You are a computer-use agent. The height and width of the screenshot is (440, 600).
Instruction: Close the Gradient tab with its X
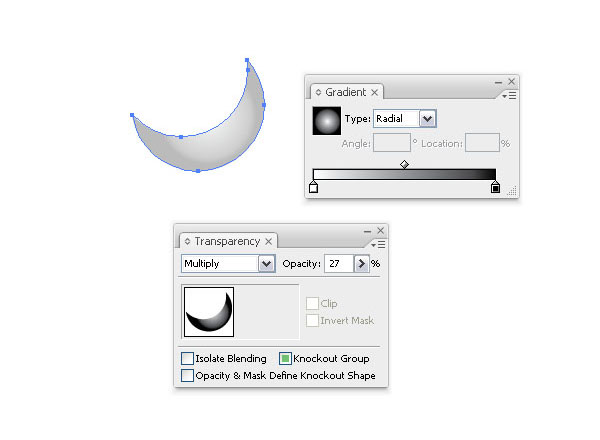click(375, 93)
